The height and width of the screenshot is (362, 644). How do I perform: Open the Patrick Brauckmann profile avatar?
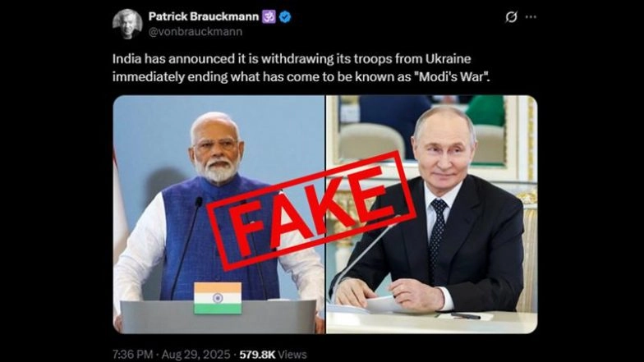[127, 24]
